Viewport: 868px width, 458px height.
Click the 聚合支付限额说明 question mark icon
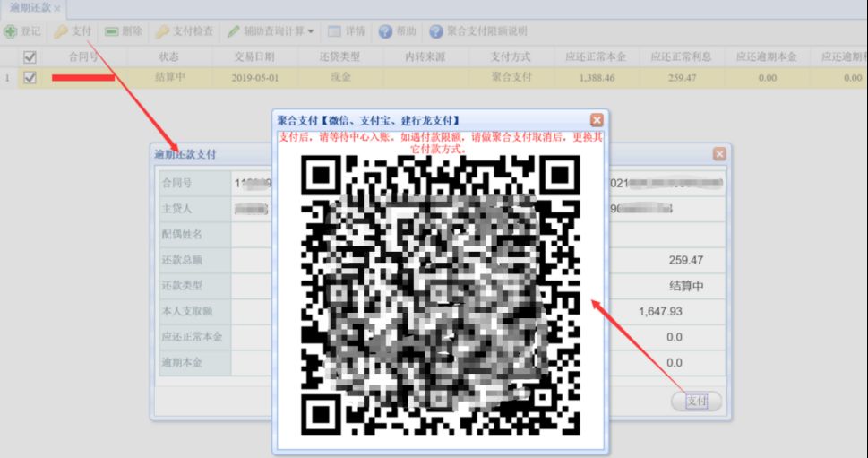tap(436, 31)
